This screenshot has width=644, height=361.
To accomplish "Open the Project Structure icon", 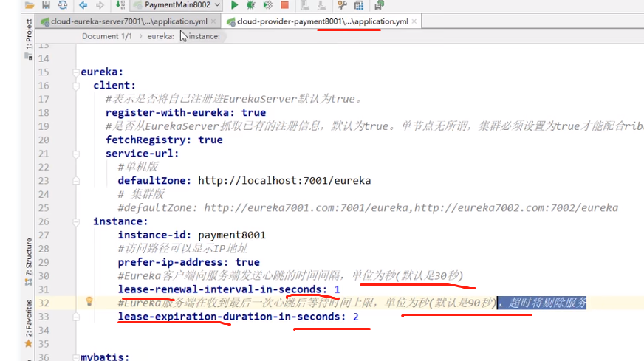I will [x=359, y=5].
